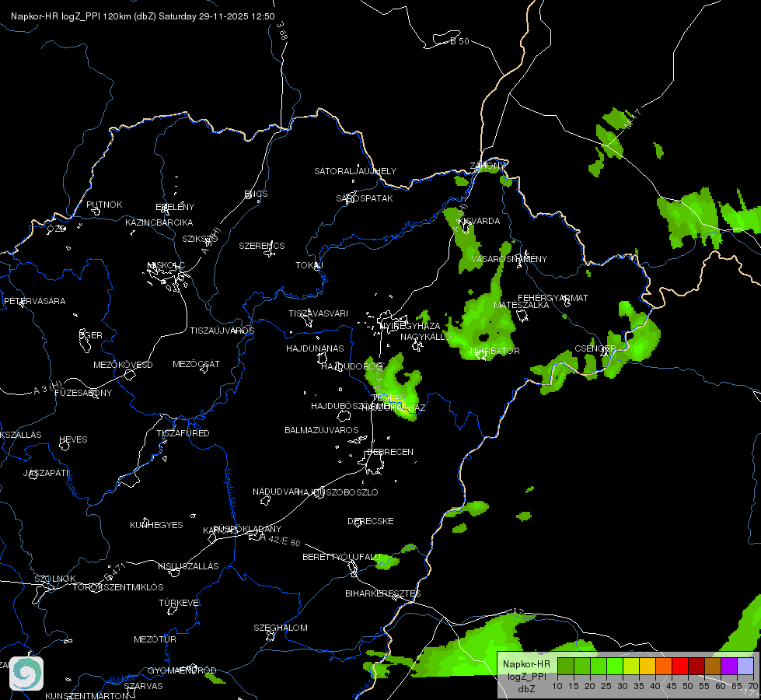Click the logZ_PPI label in the legend

(x=526, y=677)
